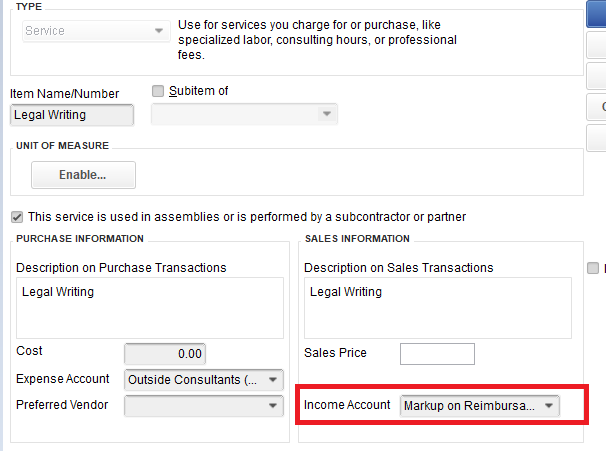This screenshot has height=451, width=606.
Task: Click the empty Sales Price field
Action: 437,354
